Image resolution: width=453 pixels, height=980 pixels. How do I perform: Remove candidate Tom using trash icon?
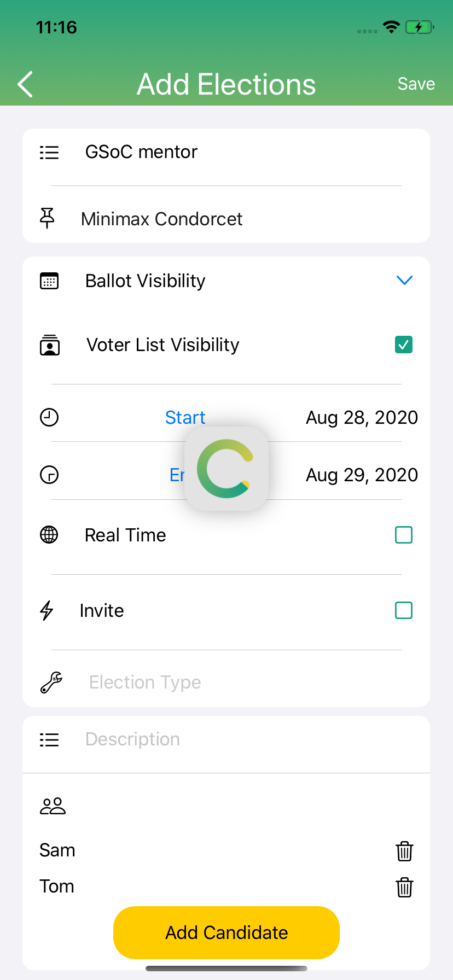[x=404, y=887]
